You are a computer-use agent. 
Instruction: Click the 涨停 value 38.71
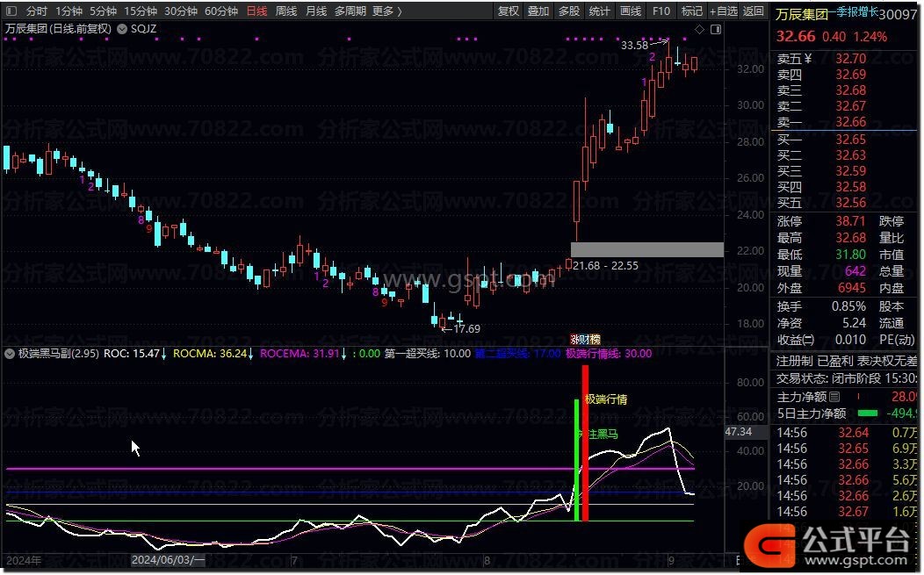coord(850,221)
